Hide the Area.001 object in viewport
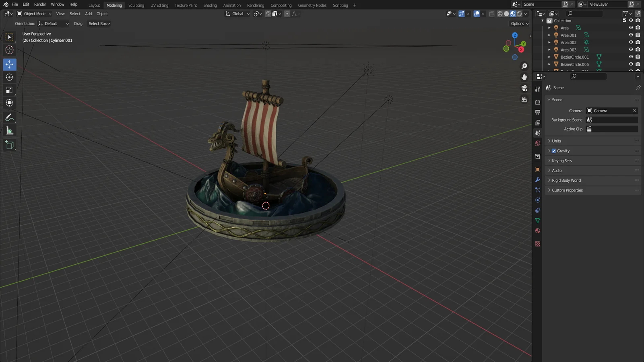The height and width of the screenshot is (362, 644). click(x=631, y=35)
